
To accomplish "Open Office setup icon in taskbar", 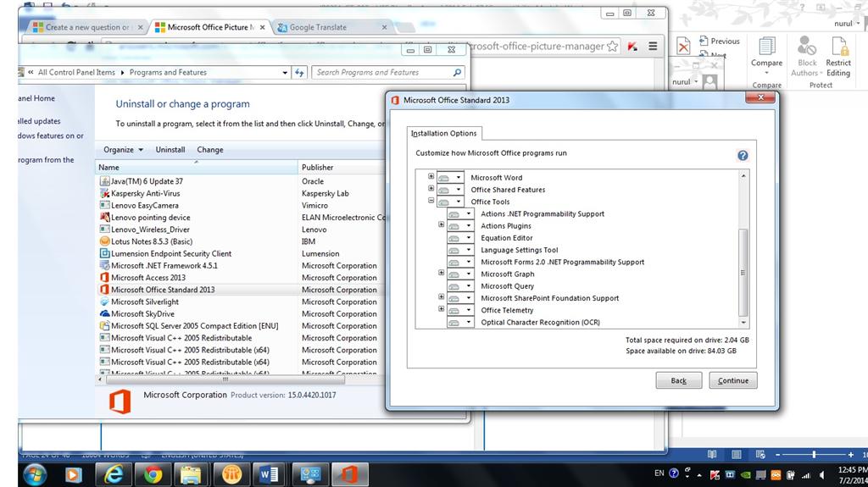I will pyautogui.click(x=349, y=475).
